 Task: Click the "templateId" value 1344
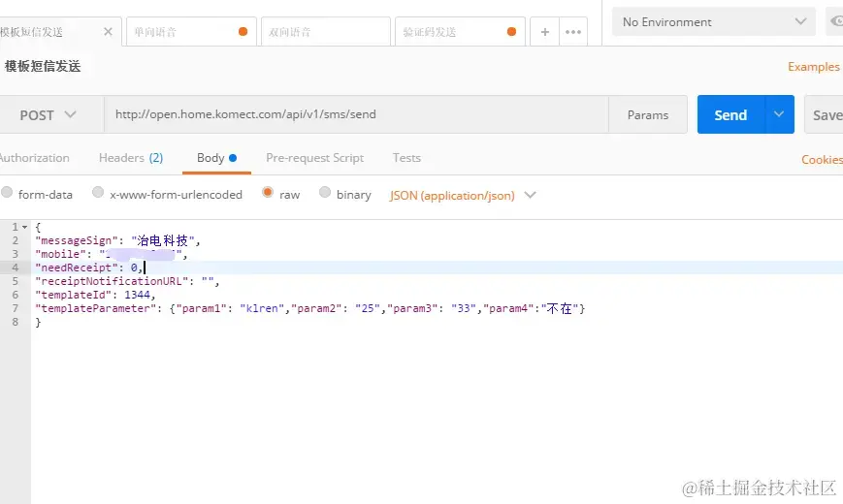[137, 295]
